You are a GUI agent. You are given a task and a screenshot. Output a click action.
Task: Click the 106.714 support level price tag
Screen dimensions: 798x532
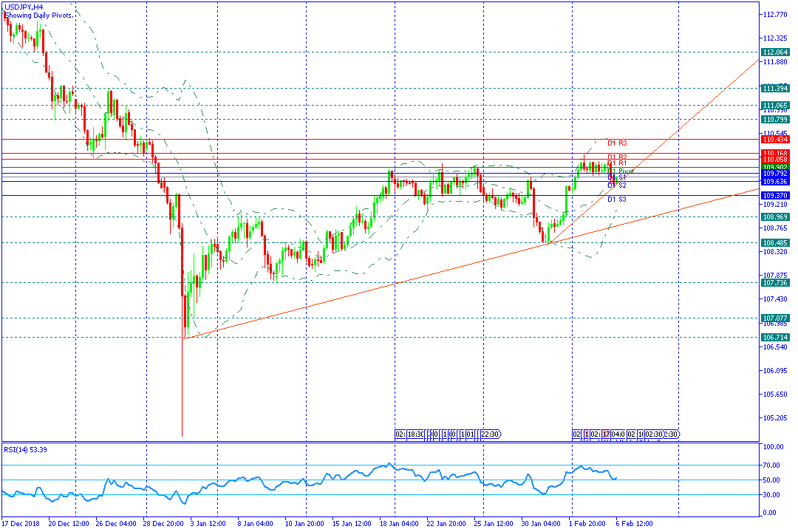pyautogui.click(x=775, y=337)
